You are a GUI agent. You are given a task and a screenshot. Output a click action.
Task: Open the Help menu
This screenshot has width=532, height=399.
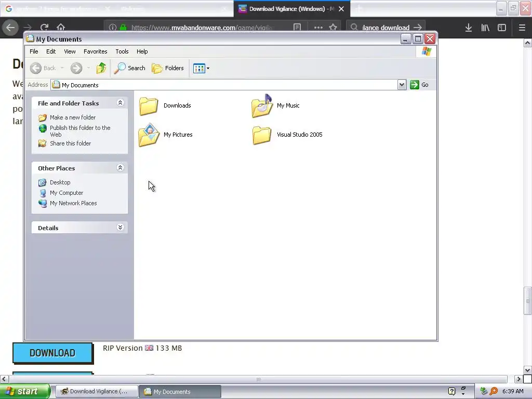click(142, 51)
